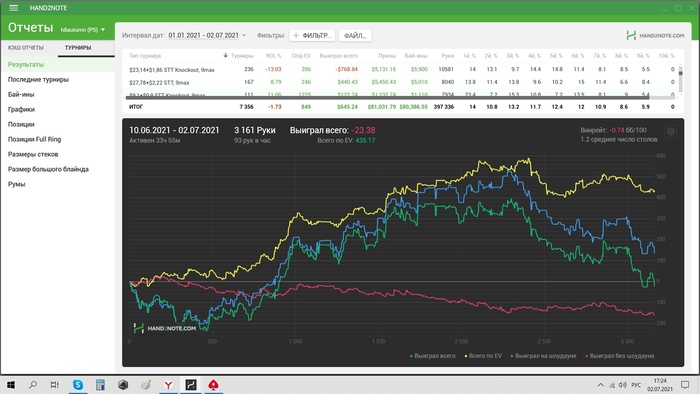Sort table by Chip EV column

tap(301, 56)
